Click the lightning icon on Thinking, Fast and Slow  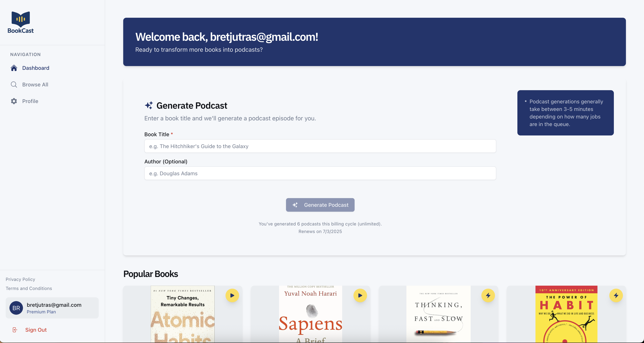tap(488, 295)
